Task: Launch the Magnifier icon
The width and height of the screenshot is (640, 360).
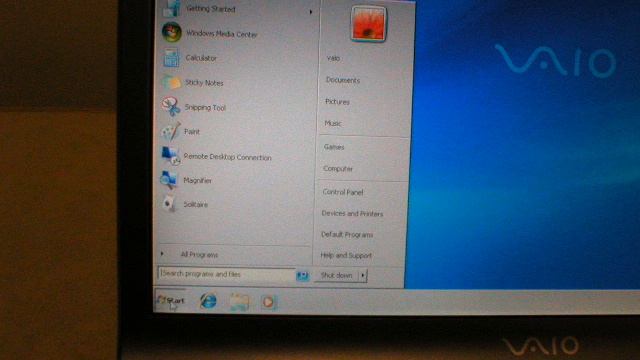Action: click(x=169, y=180)
